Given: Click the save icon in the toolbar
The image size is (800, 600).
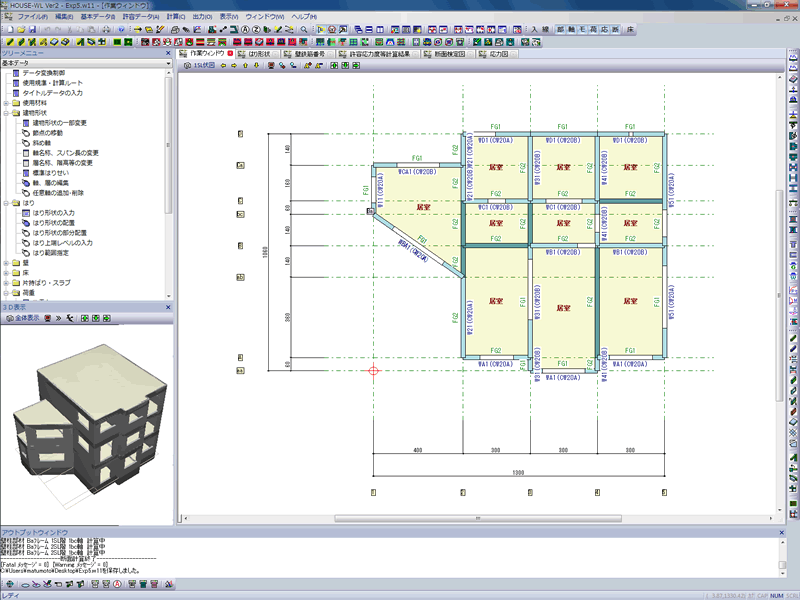Looking at the screenshot, I should (33, 31).
